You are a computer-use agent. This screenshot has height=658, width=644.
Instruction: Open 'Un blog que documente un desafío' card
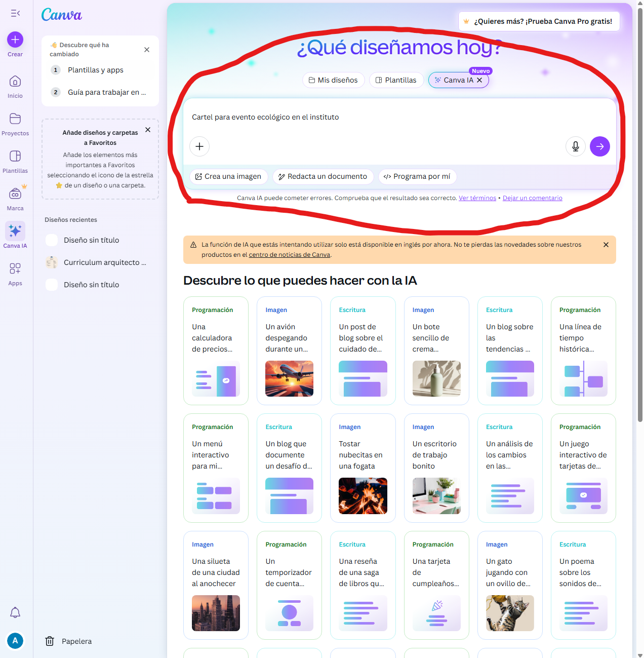289,468
